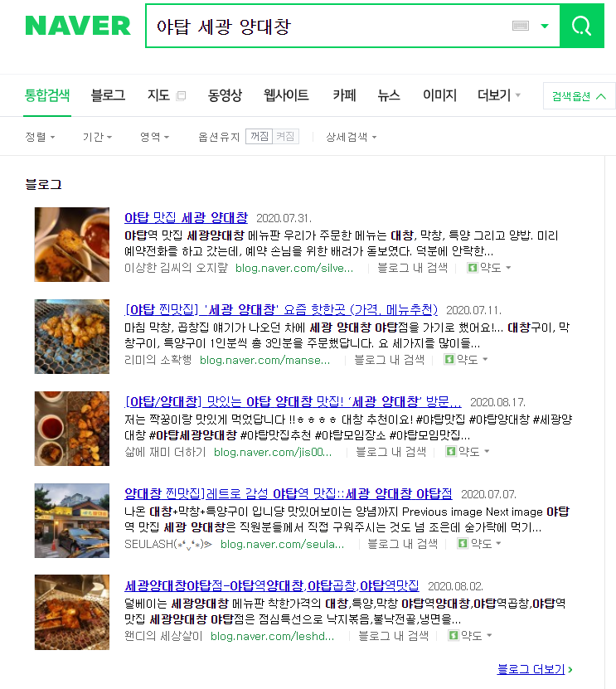The height and width of the screenshot is (689, 616).
Task: Open the 이미지 tab
Action: (x=439, y=95)
